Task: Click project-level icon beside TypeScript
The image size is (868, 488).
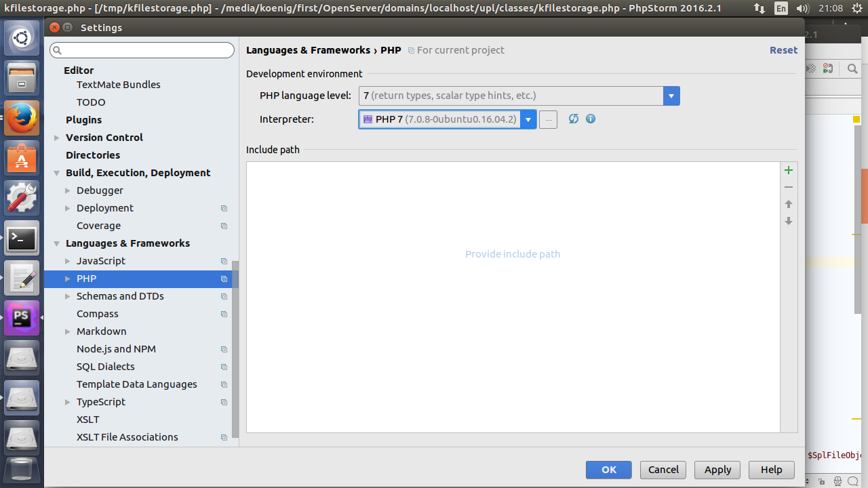Action: (x=224, y=402)
